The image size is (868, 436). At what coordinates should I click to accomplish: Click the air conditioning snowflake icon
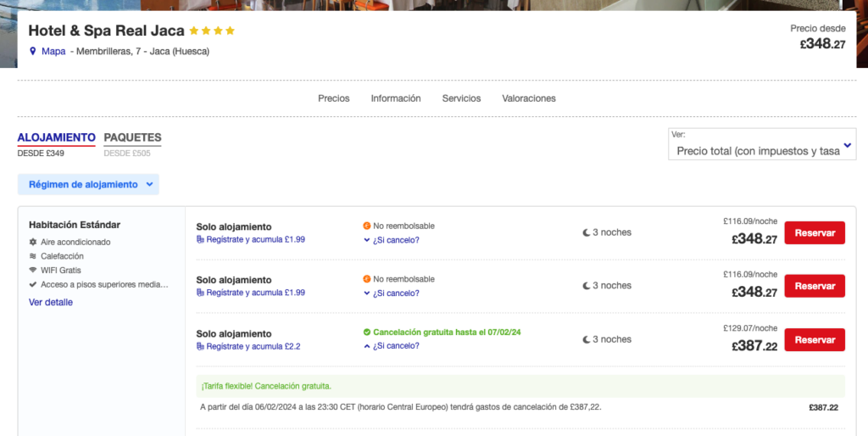tap(33, 242)
